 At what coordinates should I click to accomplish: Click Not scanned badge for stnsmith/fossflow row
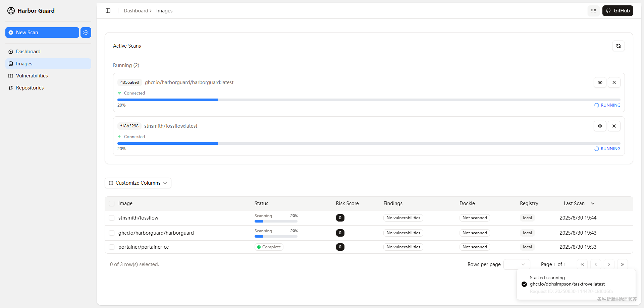tap(475, 218)
